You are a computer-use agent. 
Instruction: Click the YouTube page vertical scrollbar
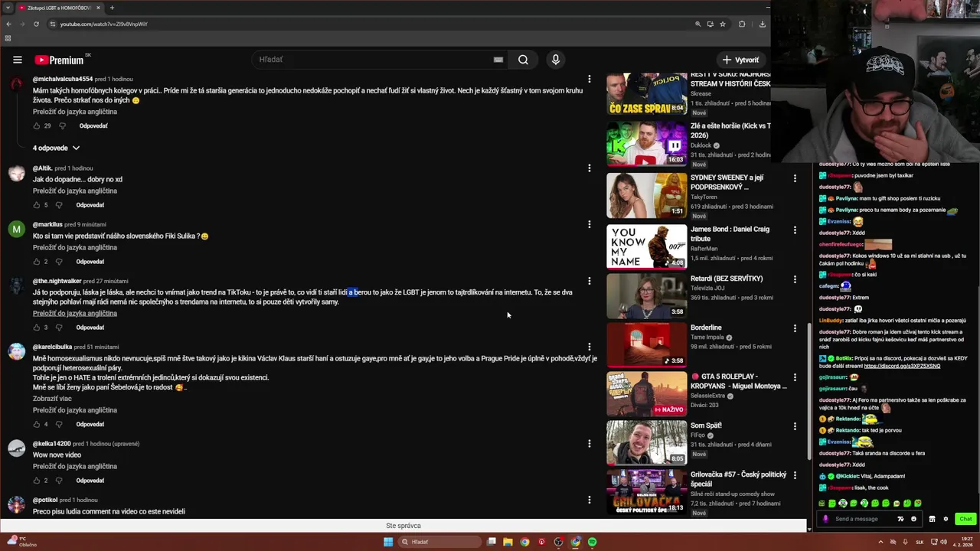click(809, 390)
